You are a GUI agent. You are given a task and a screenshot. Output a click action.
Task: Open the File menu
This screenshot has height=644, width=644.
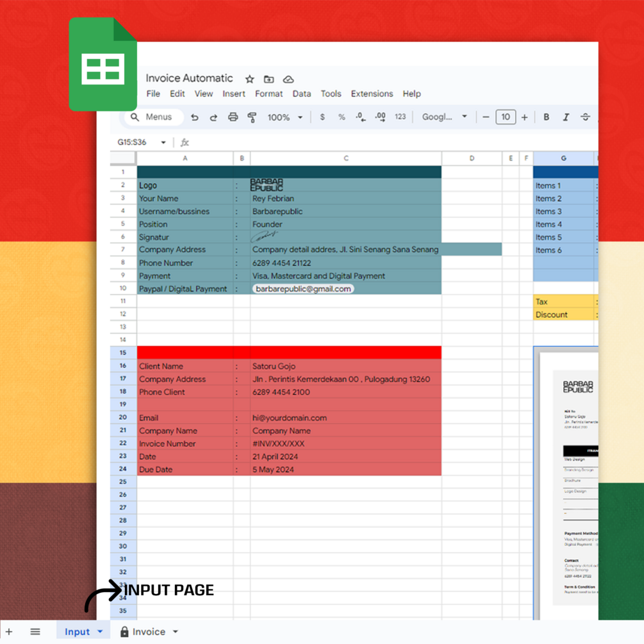(x=153, y=94)
